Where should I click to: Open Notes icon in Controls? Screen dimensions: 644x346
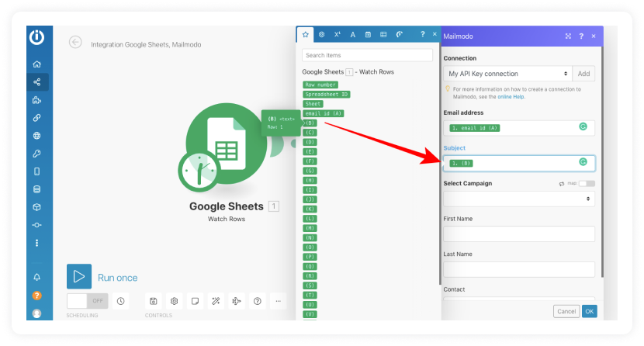click(x=195, y=301)
